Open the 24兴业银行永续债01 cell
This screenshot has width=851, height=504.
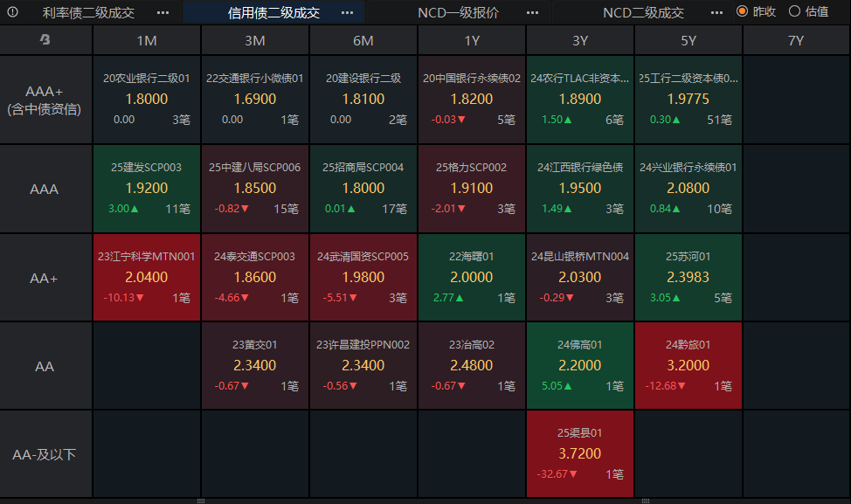coord(688,189)
